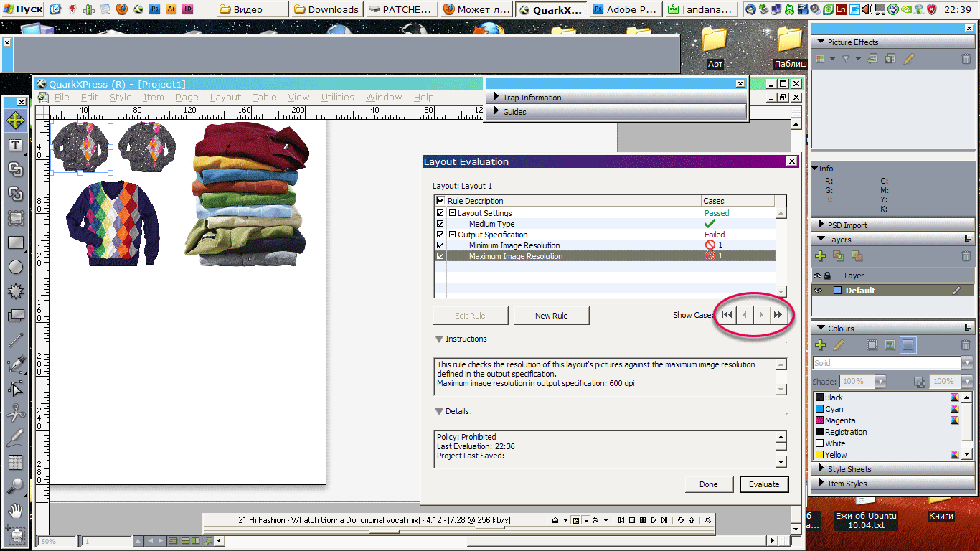
Task: Toggle lock icon in Layers header row
Action: [827, 275]
